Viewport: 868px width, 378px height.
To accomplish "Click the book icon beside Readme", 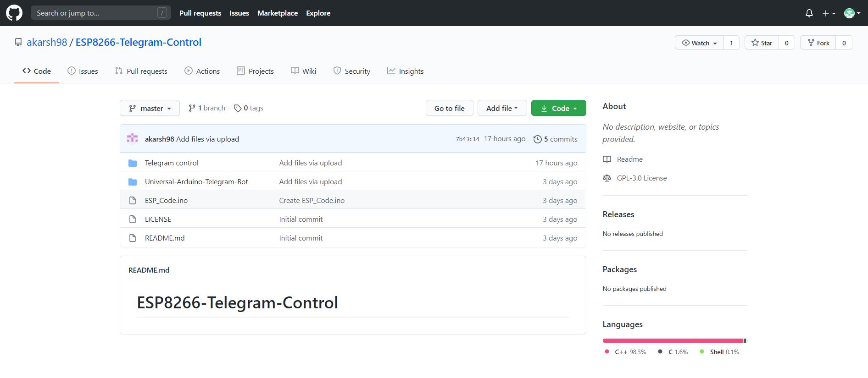I will pyautogui.click(x=607, y=159).
